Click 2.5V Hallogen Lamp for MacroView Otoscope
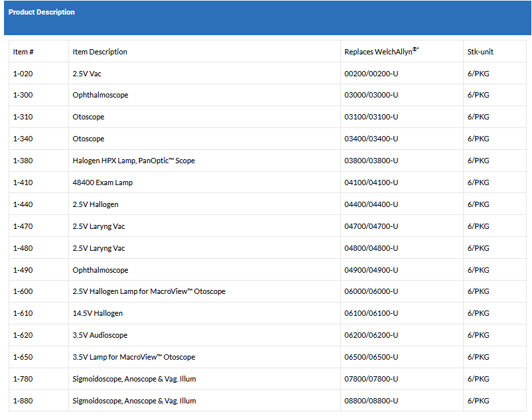Viewport: 532px width, 420px height. point(149,291)
